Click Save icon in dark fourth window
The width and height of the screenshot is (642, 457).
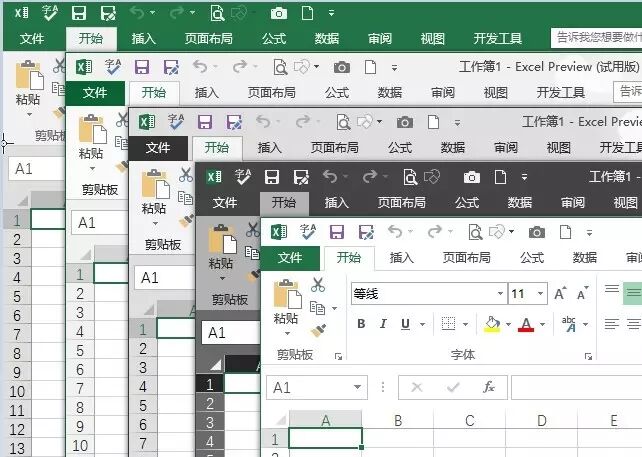click(x=272, y=177)
